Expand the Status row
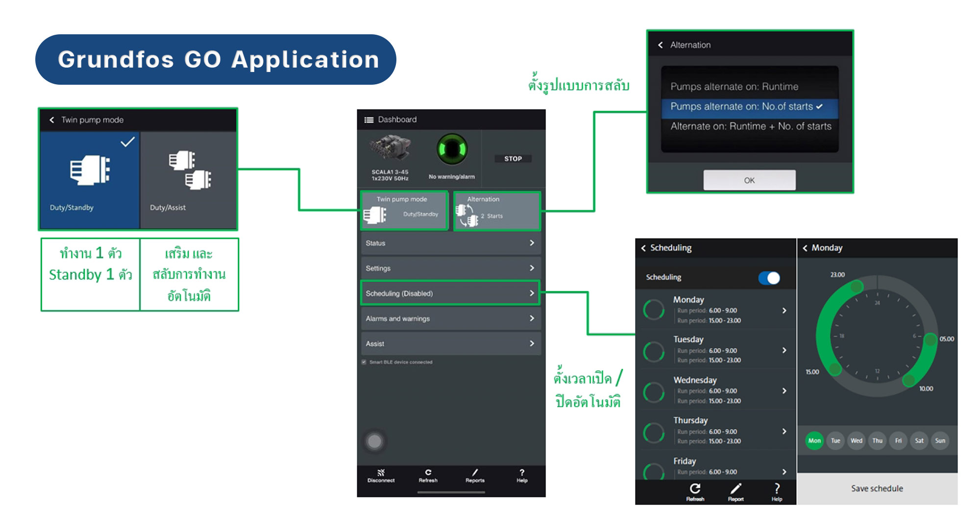 pyautogui.click(x=451, y=243)
